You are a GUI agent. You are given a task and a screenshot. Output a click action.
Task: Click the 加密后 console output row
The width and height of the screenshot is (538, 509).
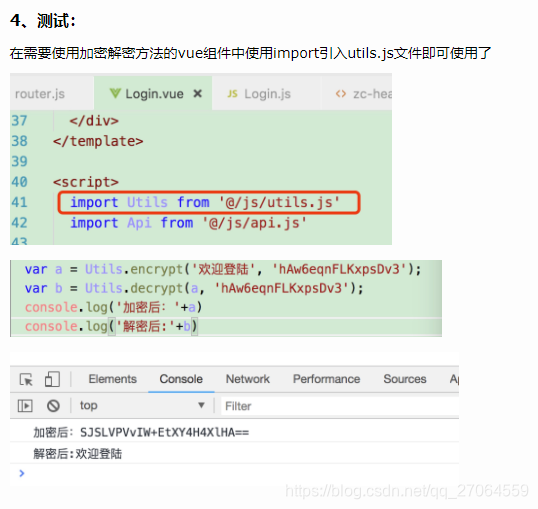[x=234, y=432]
